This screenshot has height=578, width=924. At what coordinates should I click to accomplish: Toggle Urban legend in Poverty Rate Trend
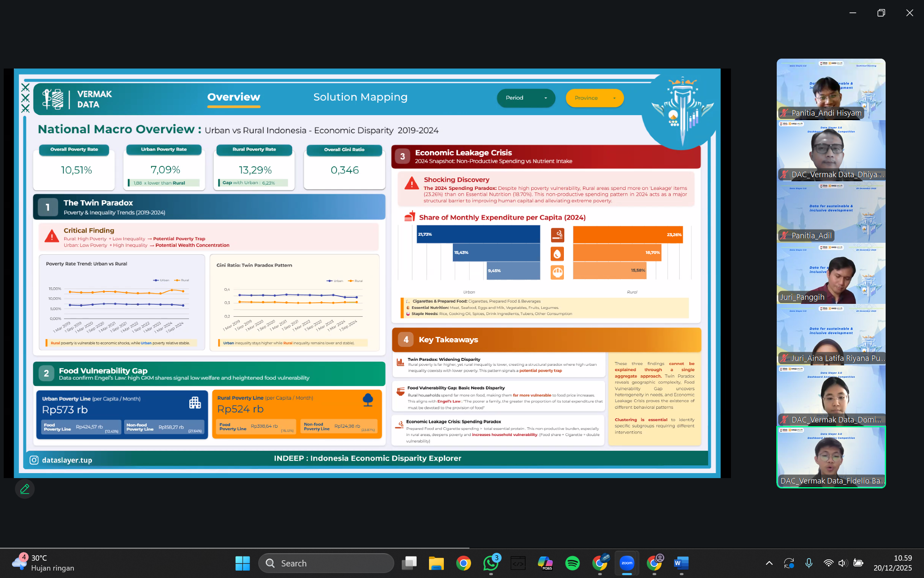click(x=161, y=280)
